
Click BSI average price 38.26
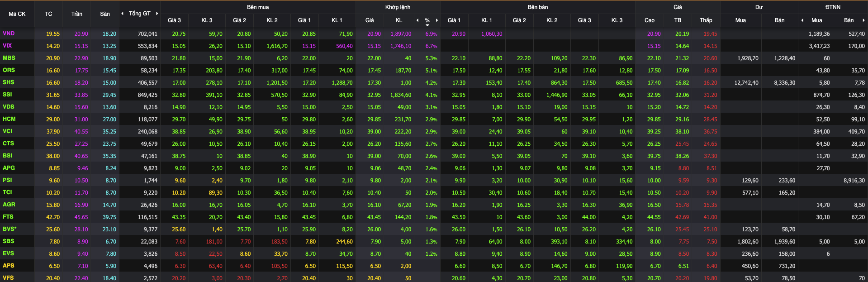pos(682,156)
